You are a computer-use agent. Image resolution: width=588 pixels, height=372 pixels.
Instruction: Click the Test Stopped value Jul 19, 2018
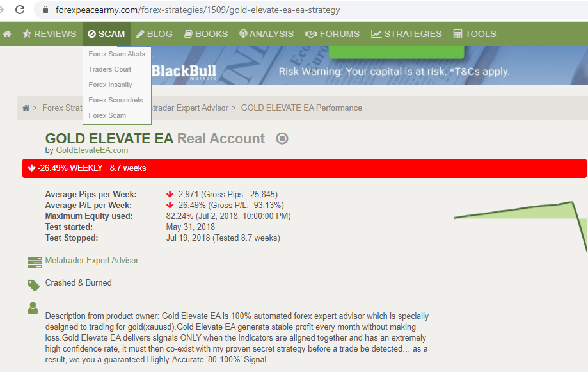(223, 238)
